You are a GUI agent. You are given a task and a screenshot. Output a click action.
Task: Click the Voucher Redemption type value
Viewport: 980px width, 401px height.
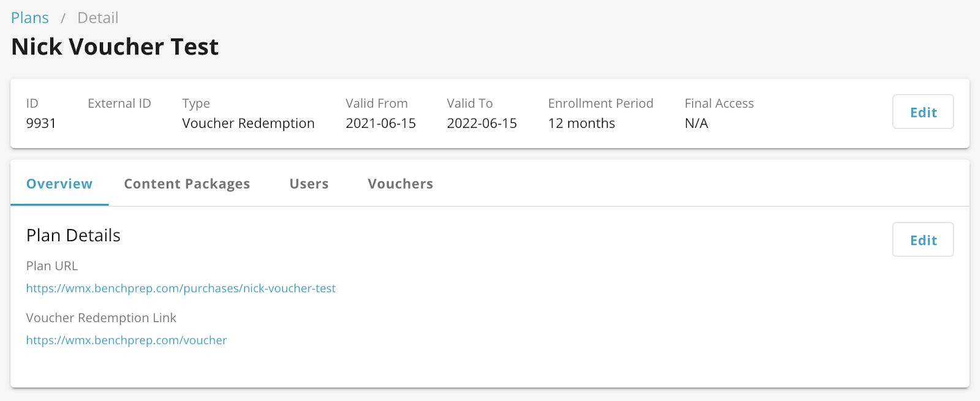point(248,124)
